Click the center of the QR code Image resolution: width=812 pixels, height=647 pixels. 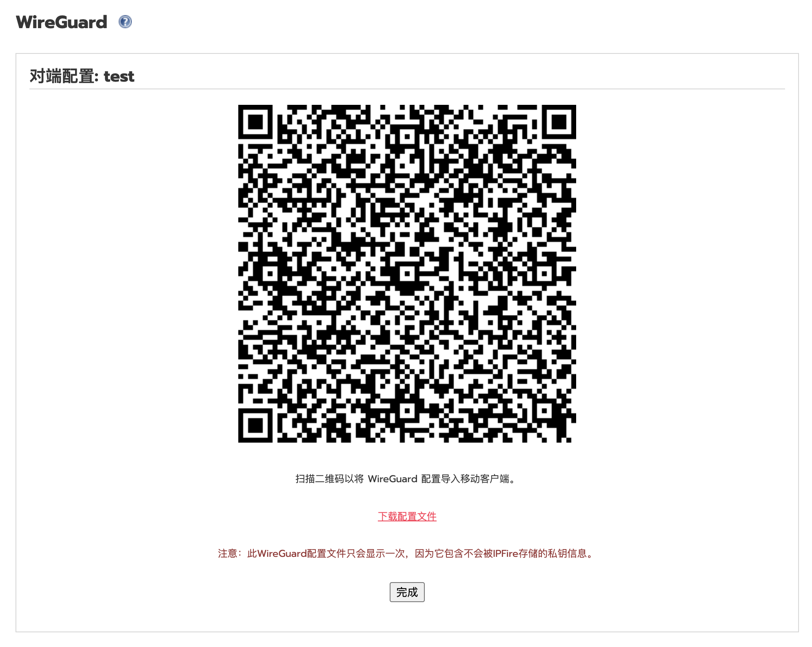(407, 273)
